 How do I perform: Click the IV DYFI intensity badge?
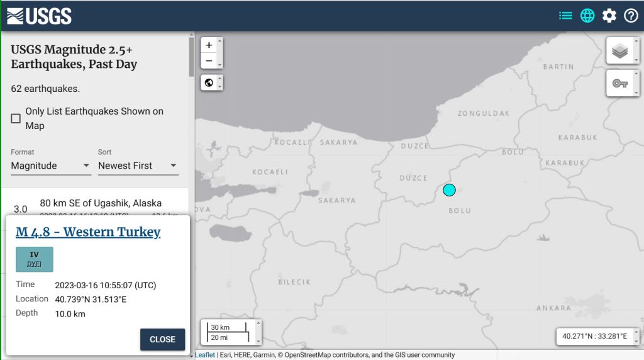pos(35,259)
